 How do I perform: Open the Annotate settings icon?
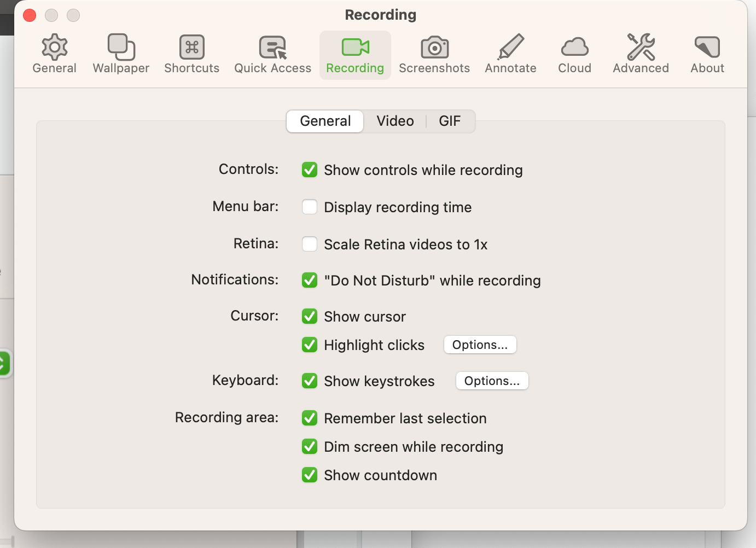510,53
